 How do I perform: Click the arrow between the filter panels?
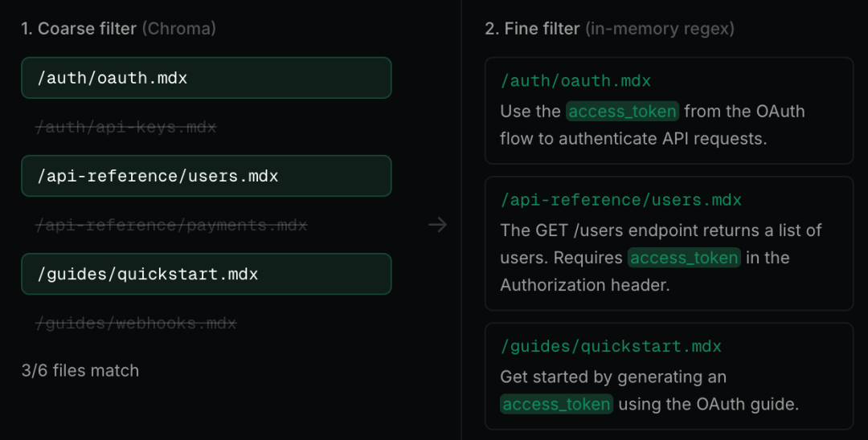[437, 225]
